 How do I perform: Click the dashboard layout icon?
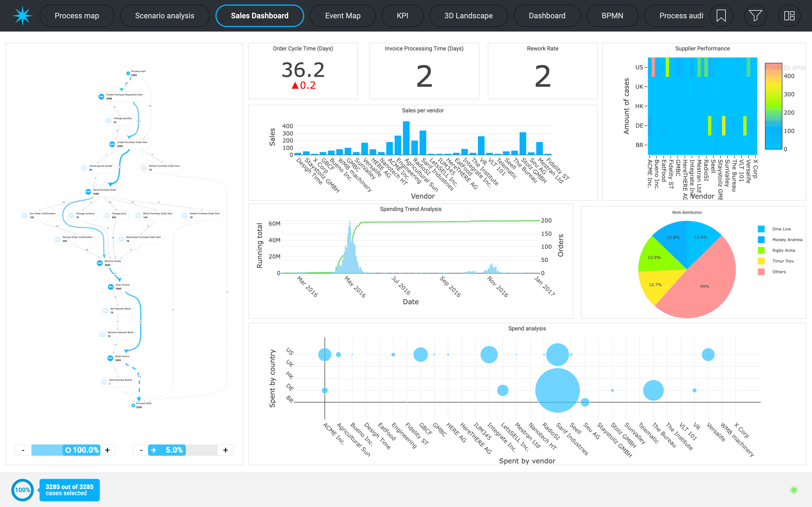(789, 16)
